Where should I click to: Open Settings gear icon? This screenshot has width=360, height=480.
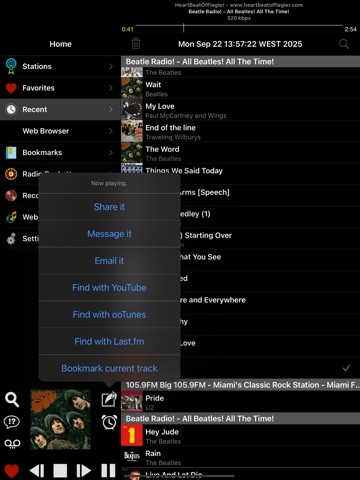[11, 239]
